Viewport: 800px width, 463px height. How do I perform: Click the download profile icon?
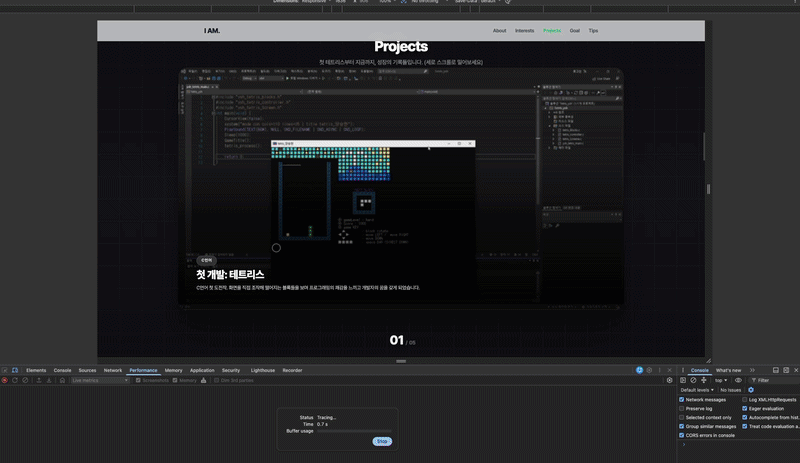click(x=49, y=380)
